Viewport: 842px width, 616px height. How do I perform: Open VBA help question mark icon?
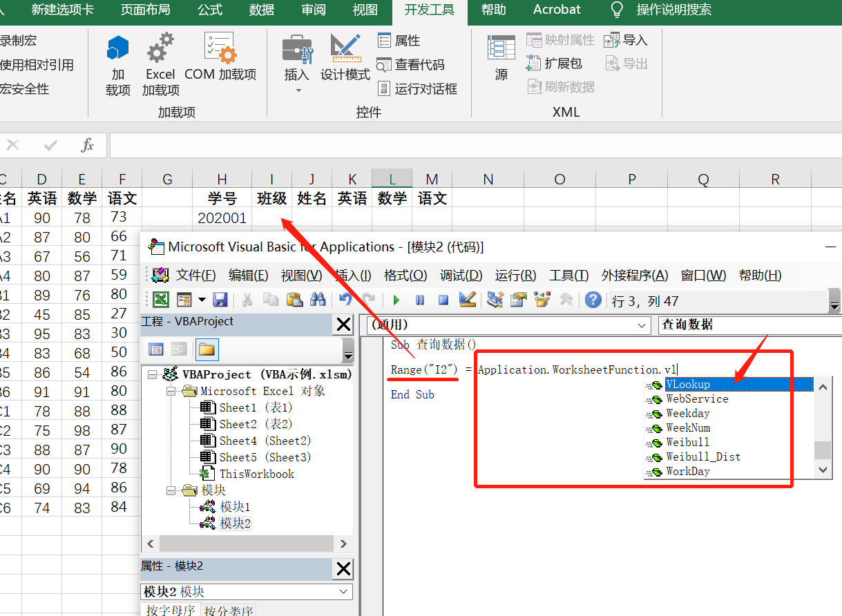coord(593,300)
